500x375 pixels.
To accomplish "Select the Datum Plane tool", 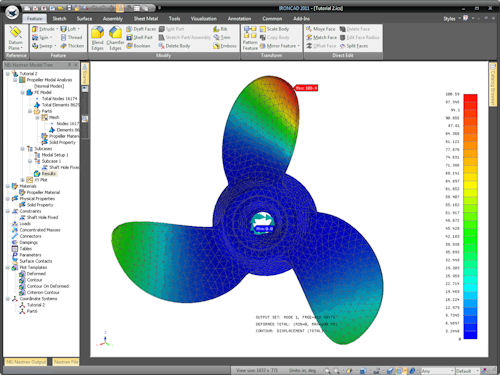I will (15, 38).
